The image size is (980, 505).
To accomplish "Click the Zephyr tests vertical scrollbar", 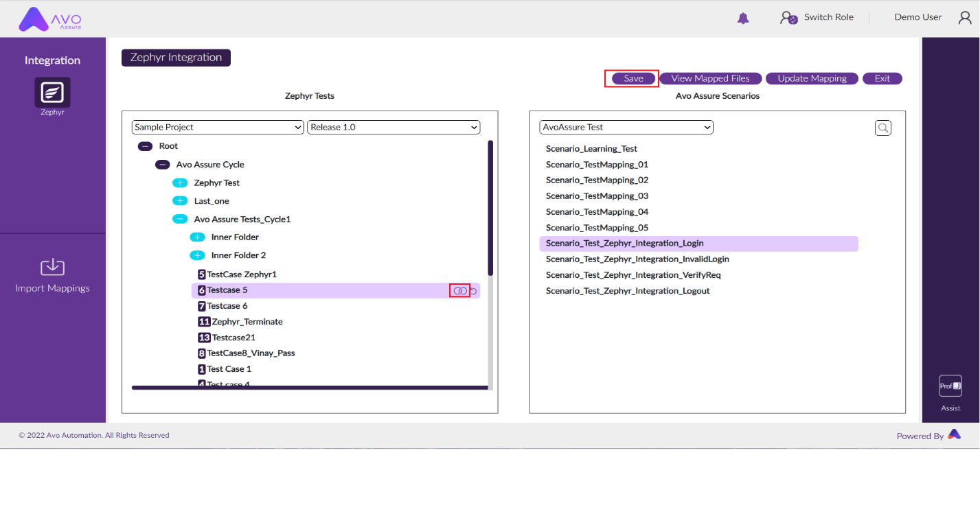I will 490,208.
